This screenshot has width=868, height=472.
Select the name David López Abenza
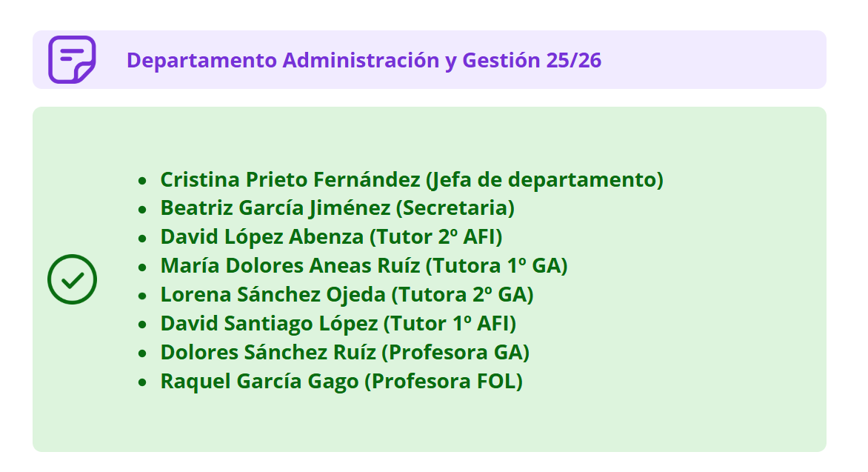(x=262, y=237)
